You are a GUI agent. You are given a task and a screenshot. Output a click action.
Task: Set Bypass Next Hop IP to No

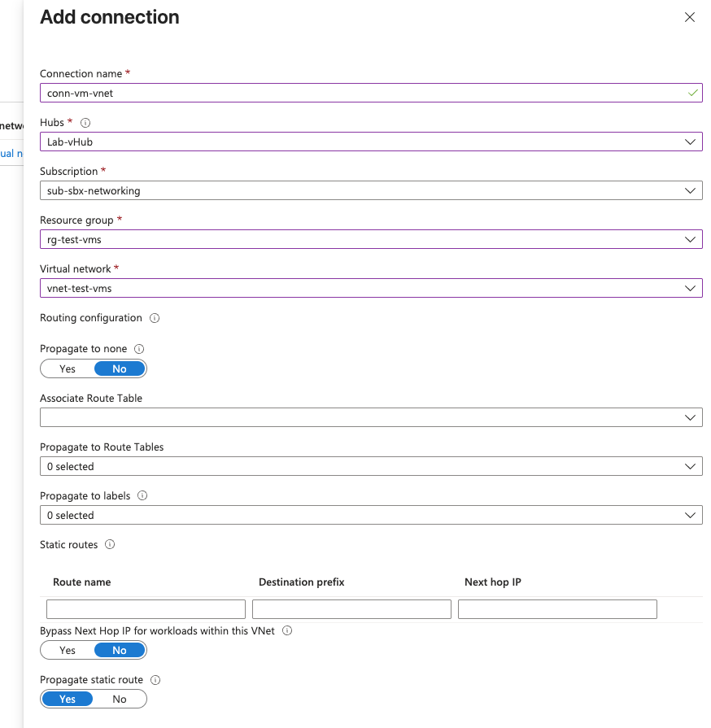tap(120, 650)
